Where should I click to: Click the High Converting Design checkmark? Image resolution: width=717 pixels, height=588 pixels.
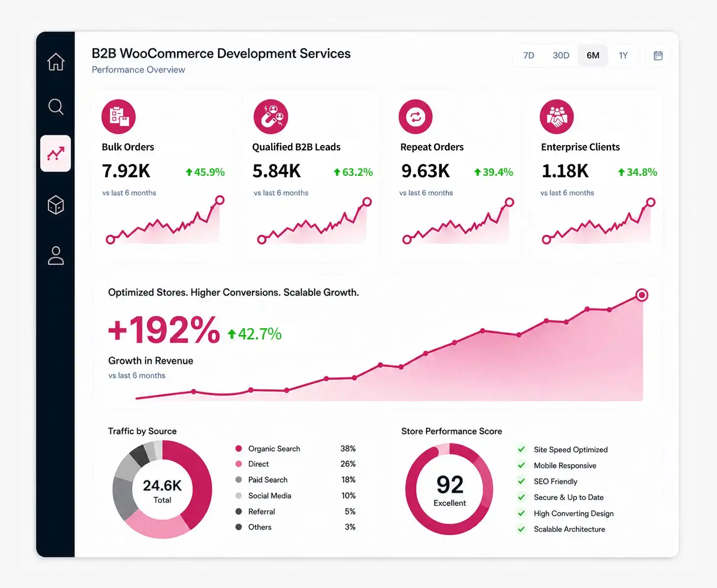521,513
